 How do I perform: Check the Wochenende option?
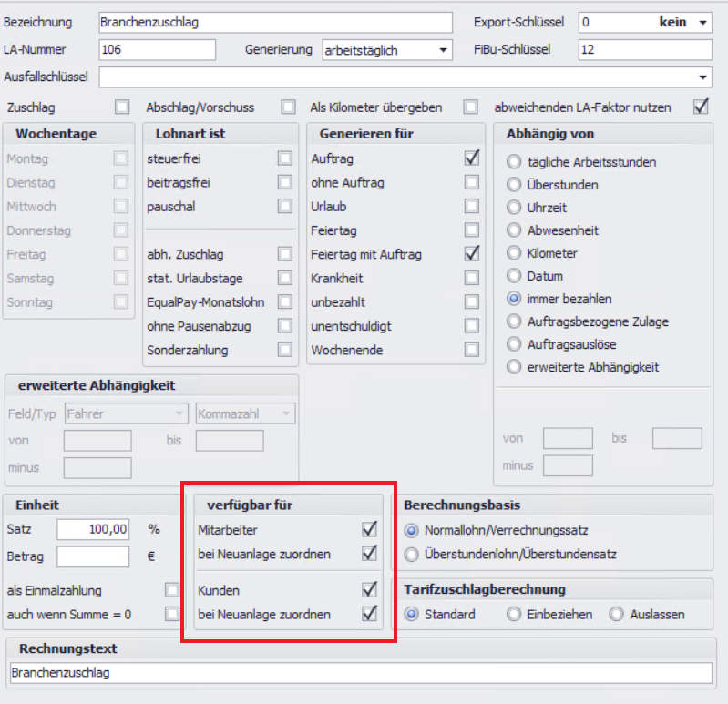click(471, 350)
